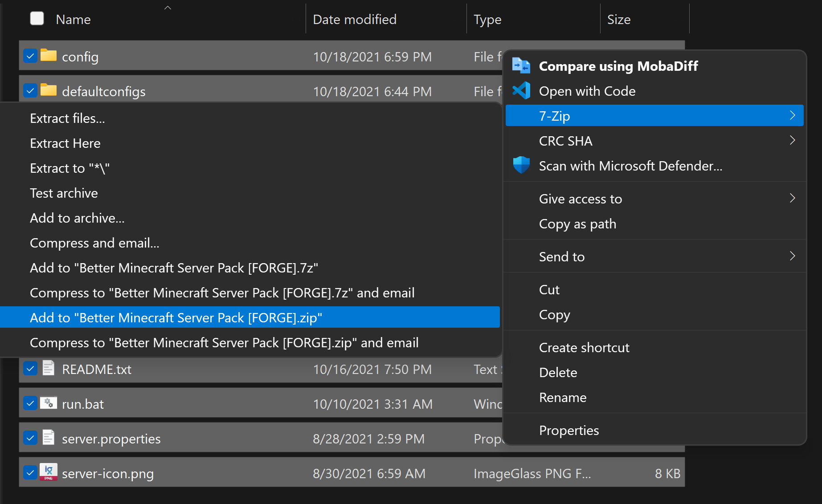Image resolution: width=822 pixels, height=504 pixels.
Task: Click the Visual Studio Code icon
Action: pyautogui.click(x=521, y=91)
